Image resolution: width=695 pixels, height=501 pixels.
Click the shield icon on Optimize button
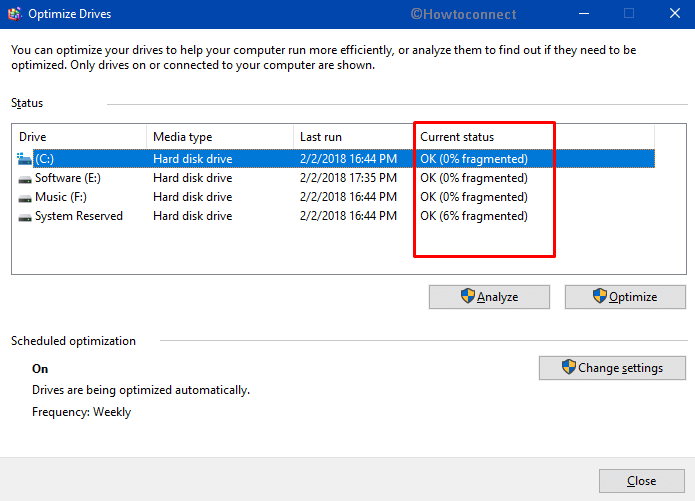point(599,296)
